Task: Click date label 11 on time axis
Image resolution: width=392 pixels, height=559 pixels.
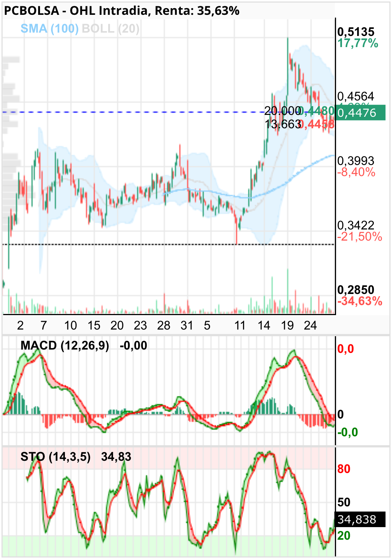Action: click(240, 325)
